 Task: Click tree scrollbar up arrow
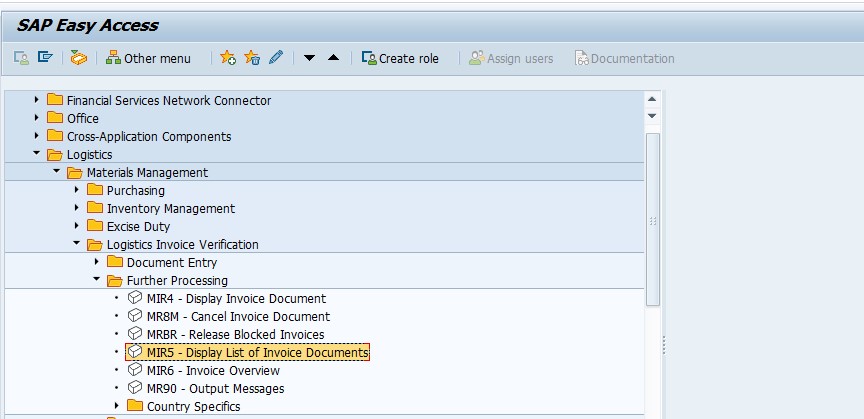[652, 100]
